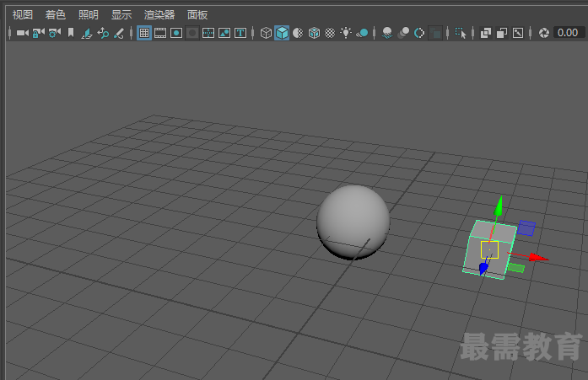
Task: Click X-Ray Active Components icon
Action: 502,33
